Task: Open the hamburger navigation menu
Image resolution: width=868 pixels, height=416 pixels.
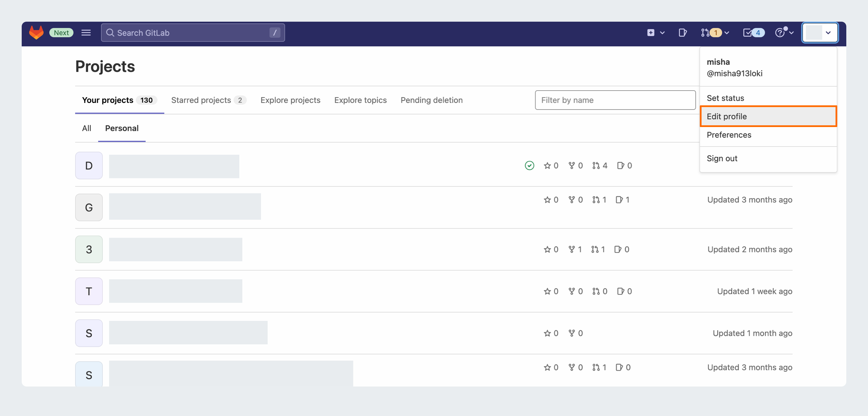Action: tap(86, 32)
